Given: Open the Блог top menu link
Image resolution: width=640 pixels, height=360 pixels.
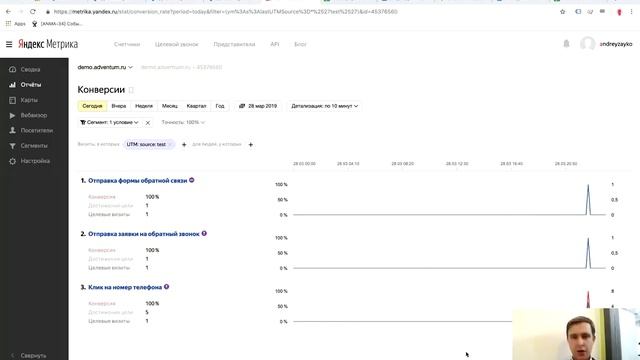Looking at the screenshot, I should (x=300, y=44).
